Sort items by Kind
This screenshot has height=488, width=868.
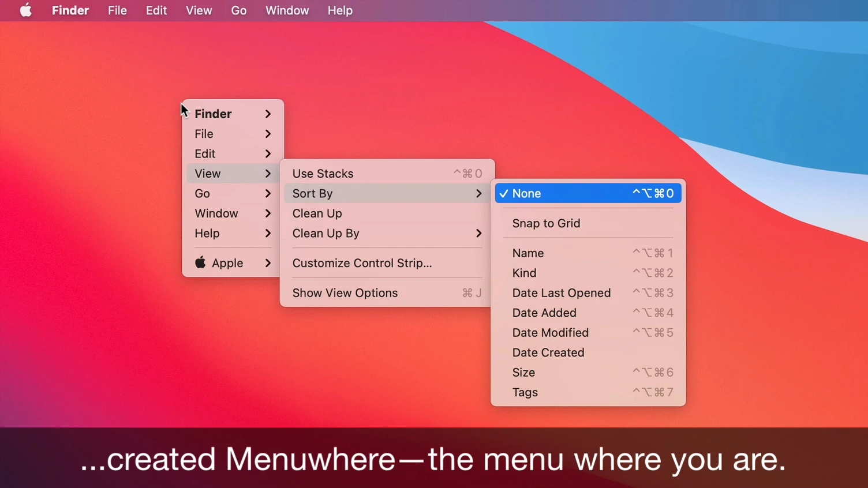coord(524,273)
